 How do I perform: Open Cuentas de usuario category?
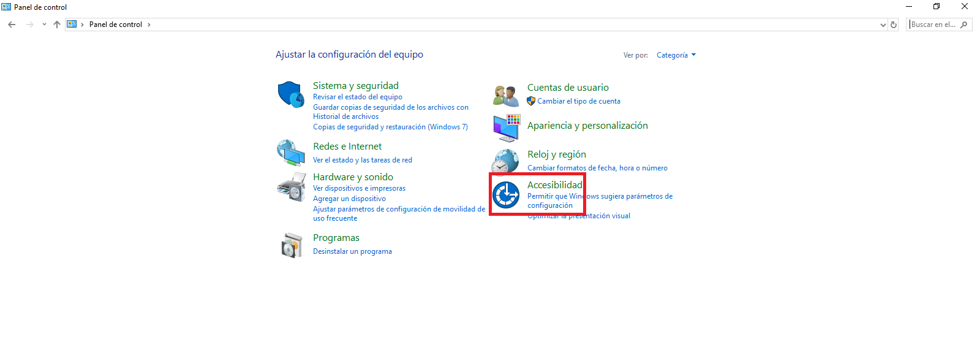(568, 88)
